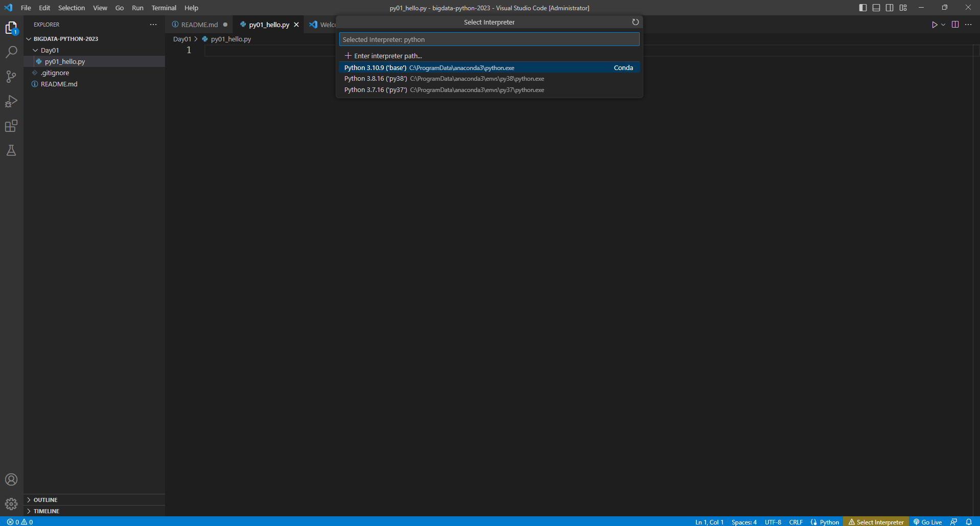Screen dimensions: 980x526
Task: Click the errors and warnings status indicator
Action: (x=20, y=522)
